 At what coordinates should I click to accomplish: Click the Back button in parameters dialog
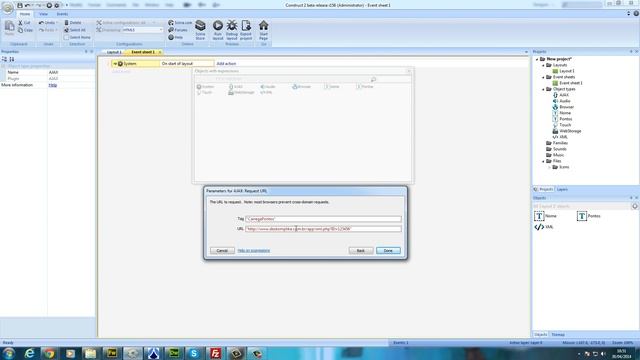[361, 251]
